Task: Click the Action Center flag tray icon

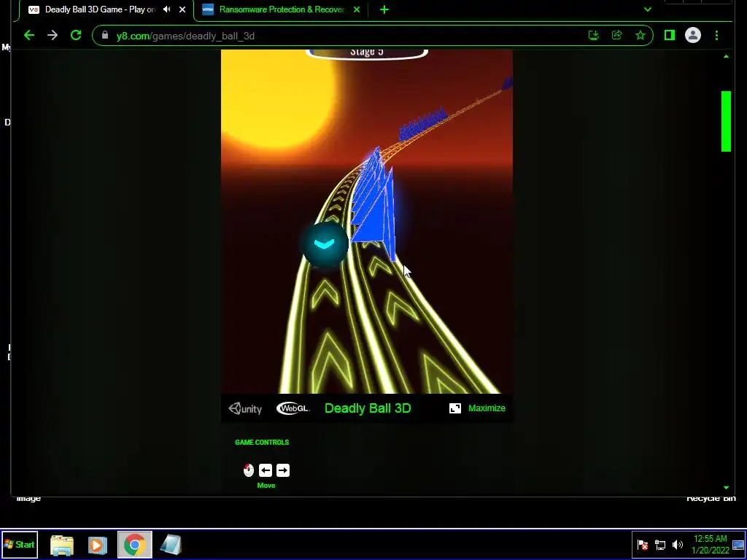Action: click(x=643, y=545)
